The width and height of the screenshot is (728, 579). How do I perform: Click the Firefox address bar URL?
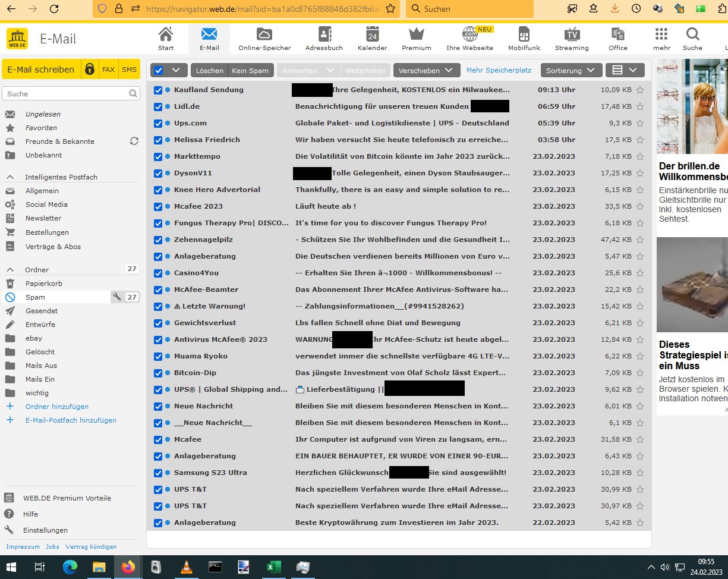click(261, 9)
